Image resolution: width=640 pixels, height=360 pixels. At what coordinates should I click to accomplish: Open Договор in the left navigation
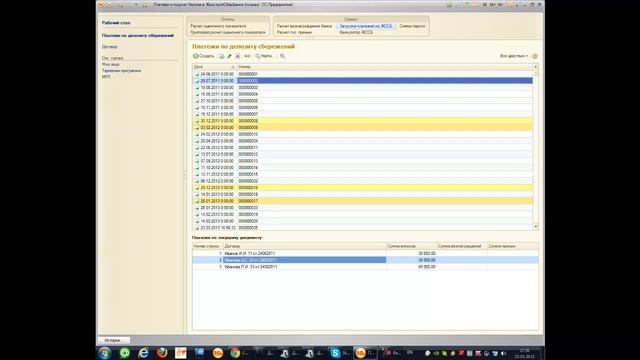point(109,47)
